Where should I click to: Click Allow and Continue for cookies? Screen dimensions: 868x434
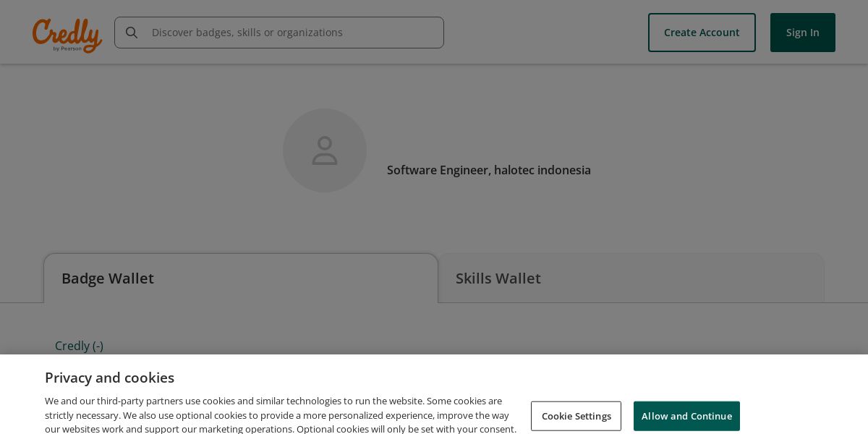(686, 416)
